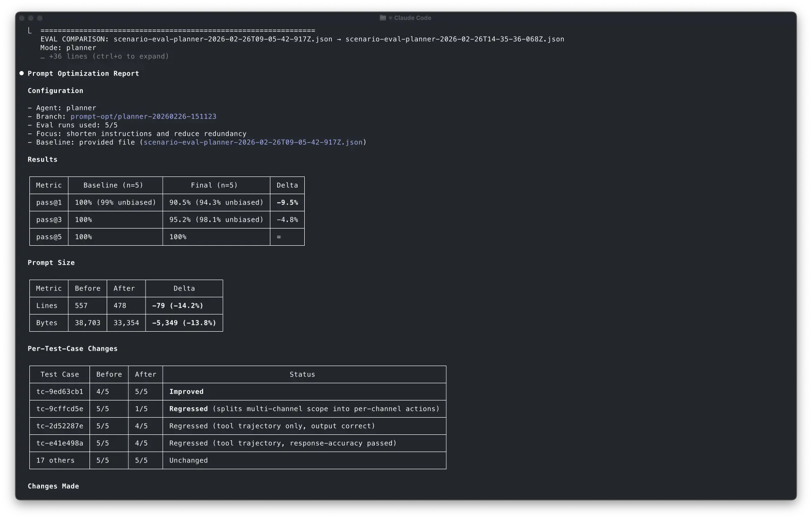
Task: Open the prompt-opt/planner-20260226-151123 branch link
Action: coord(143,117)
